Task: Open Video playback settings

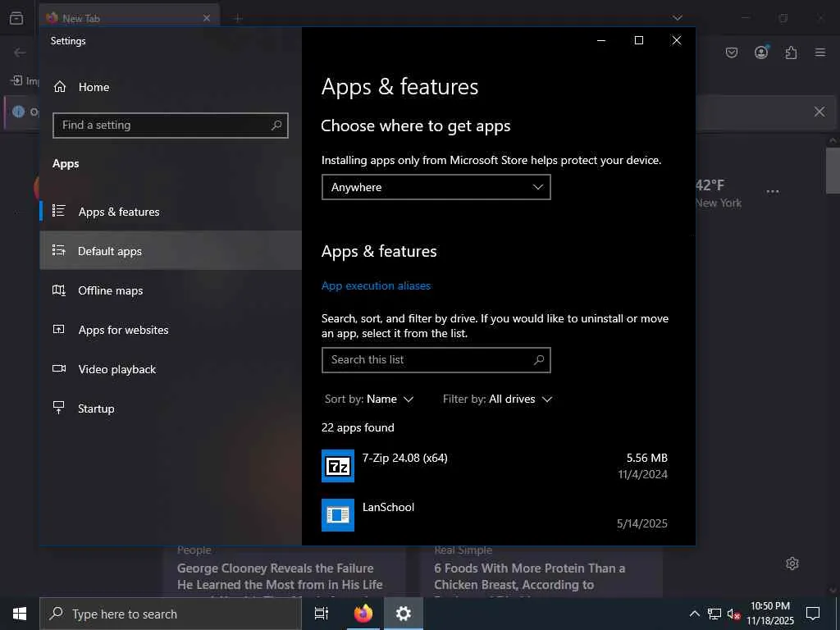Action: (x=171, y=369)
